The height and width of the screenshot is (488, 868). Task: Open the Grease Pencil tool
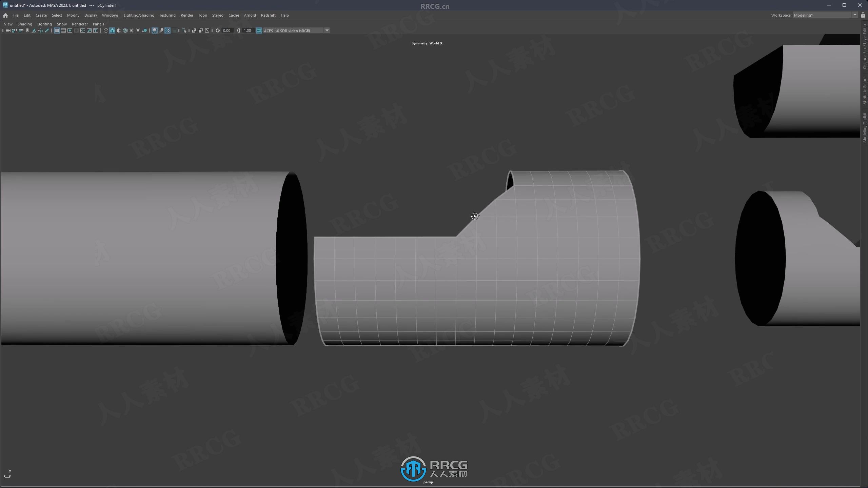pyautogui.click(x=47, y=30)
